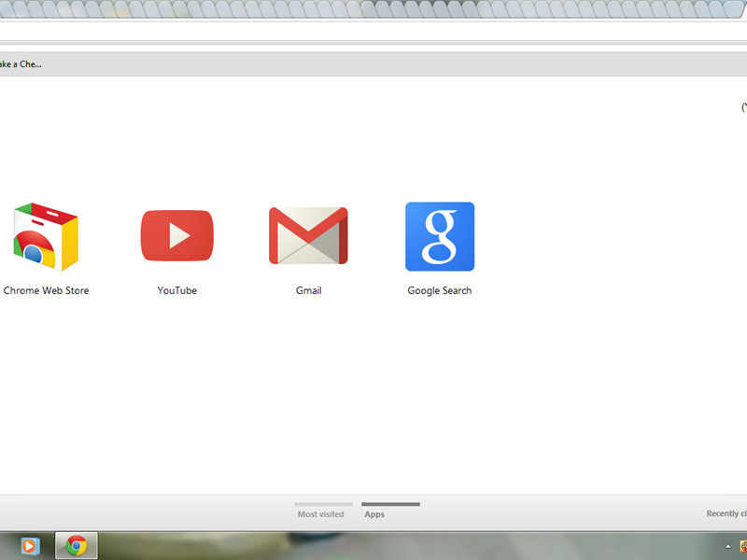Click the YouTube label text

(176, 290)
